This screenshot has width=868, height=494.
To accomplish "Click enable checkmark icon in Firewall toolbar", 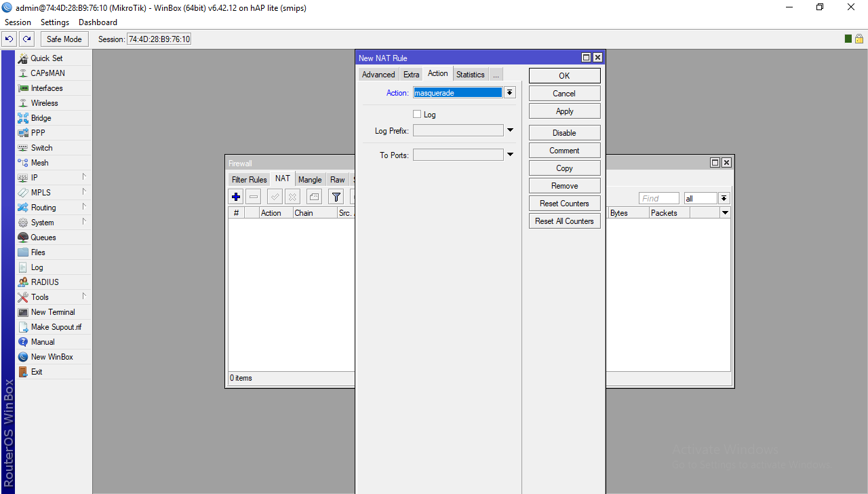I will point(275,197).
